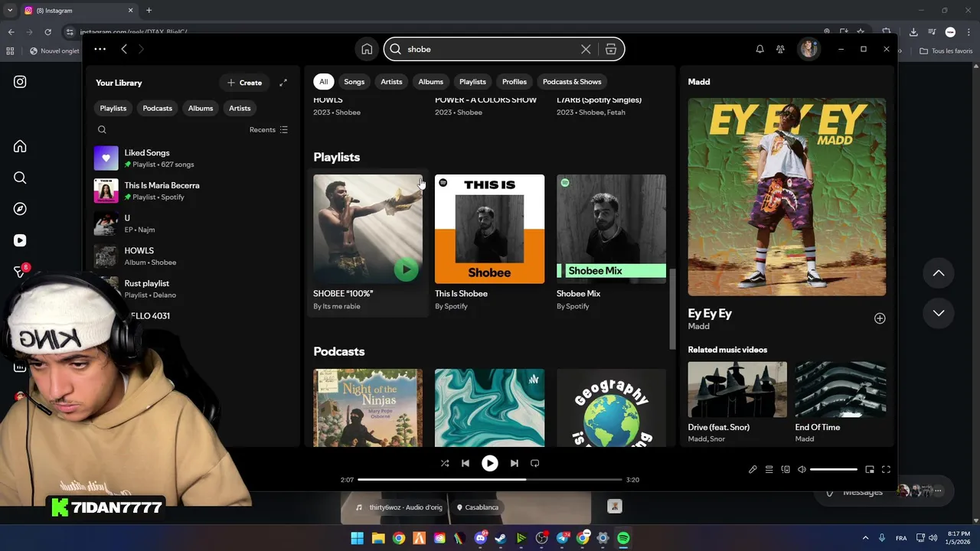Open the lyrics microphone icon
Viewport: 980px width, 551px height.
pyautogui.click(x=753, y=469)
